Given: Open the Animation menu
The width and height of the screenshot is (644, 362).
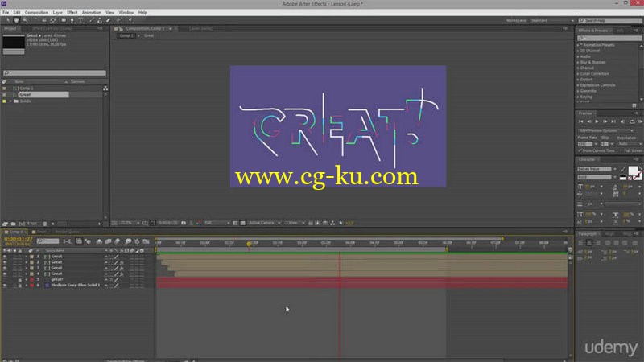Looking at the screenshot, I should pyautogui.click(x=91, y=12).
